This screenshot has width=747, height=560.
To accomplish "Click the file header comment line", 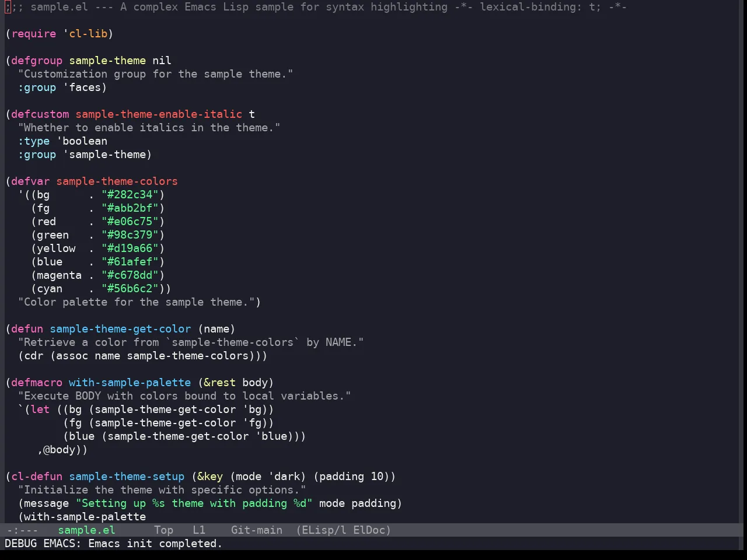I will tap(316, 6).
